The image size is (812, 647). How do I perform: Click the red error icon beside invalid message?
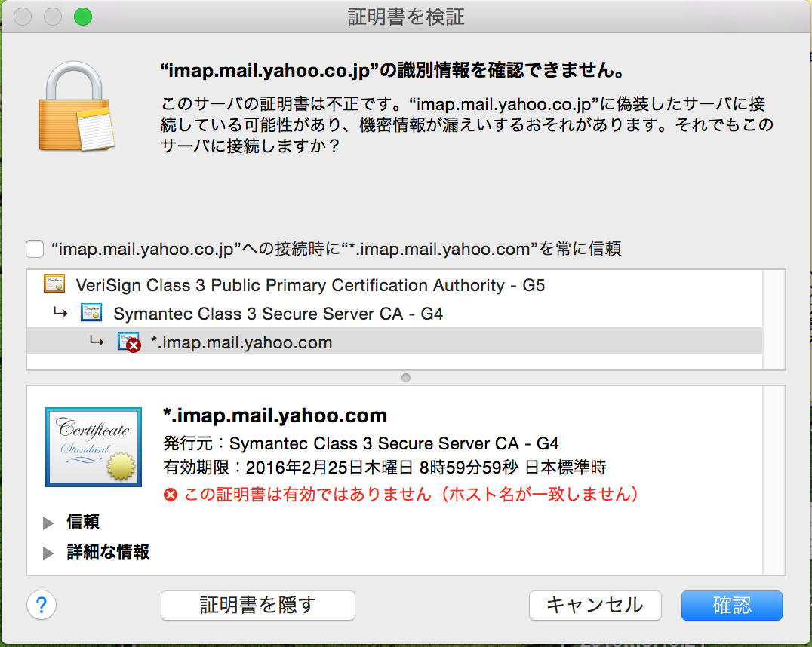171,495
